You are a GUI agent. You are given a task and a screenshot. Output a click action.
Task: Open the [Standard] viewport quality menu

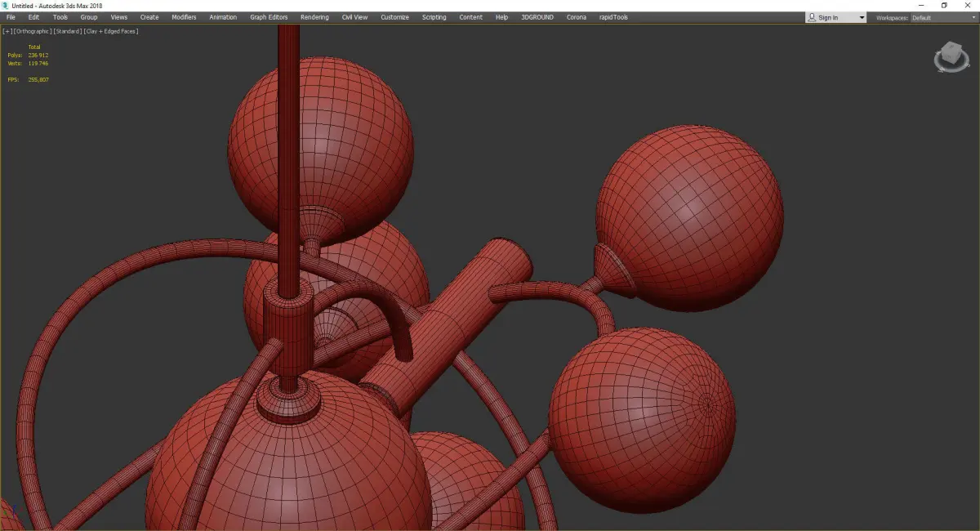(x=66, y=31)
